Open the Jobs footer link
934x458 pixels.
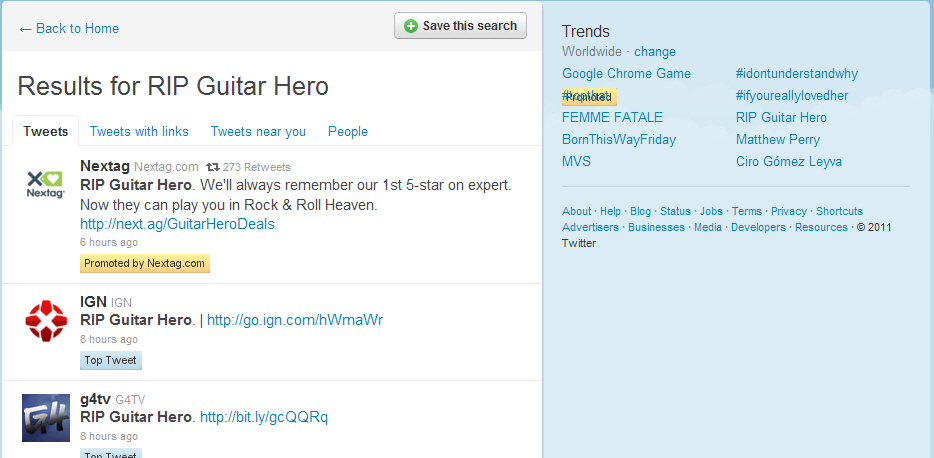click(x=711, y=211)
